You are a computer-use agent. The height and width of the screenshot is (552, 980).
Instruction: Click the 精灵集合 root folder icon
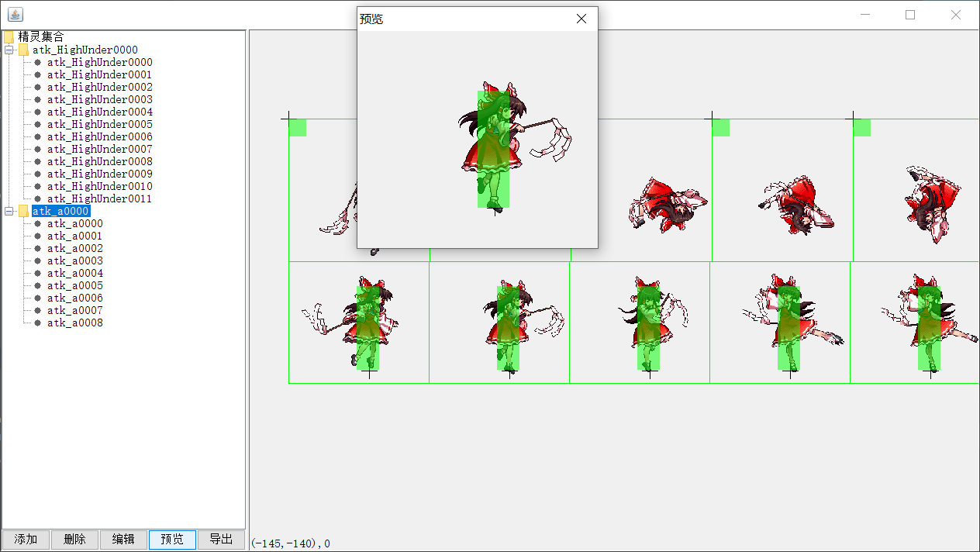9,36
